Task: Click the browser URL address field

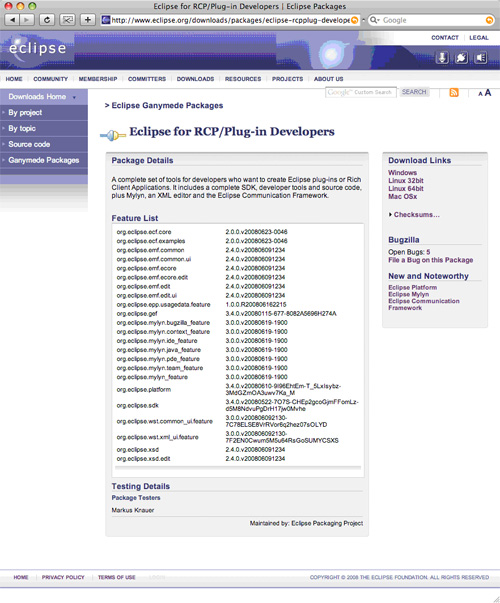Action: coord(230,20)
